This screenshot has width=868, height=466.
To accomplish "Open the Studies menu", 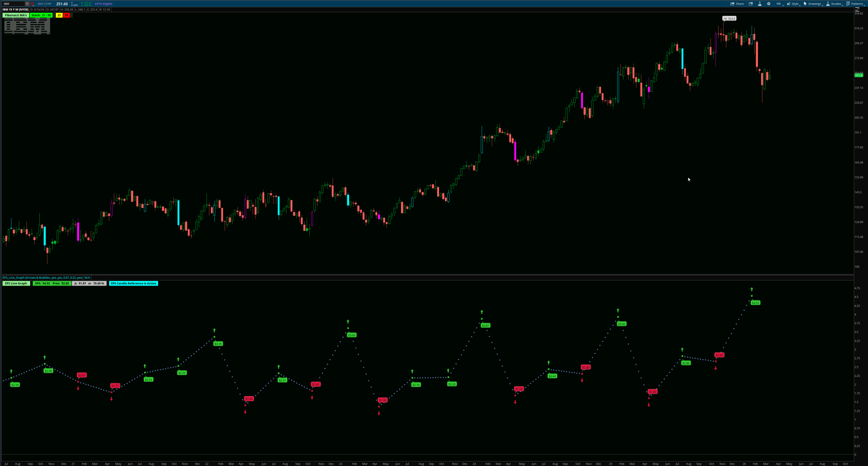I will click(x=835, y=4).
